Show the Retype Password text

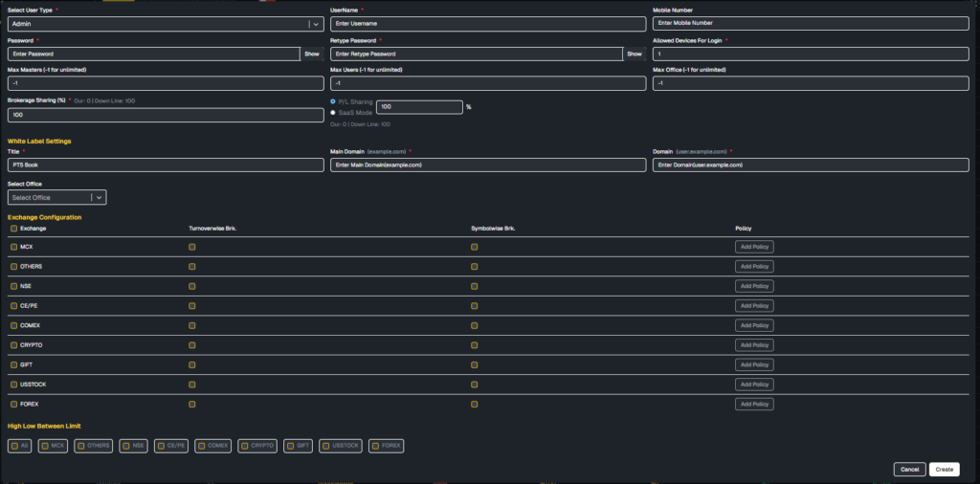pyautogui.click(x=635, y=55)
